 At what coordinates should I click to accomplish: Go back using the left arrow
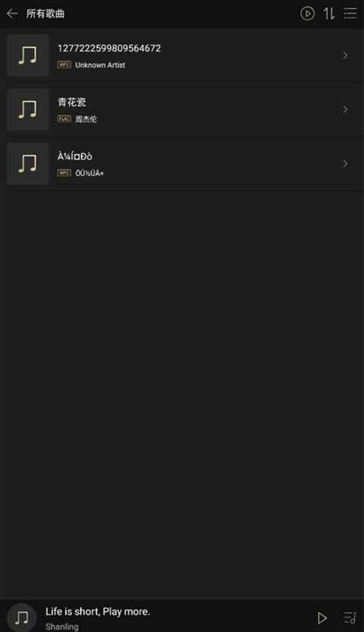pos(12,14)
